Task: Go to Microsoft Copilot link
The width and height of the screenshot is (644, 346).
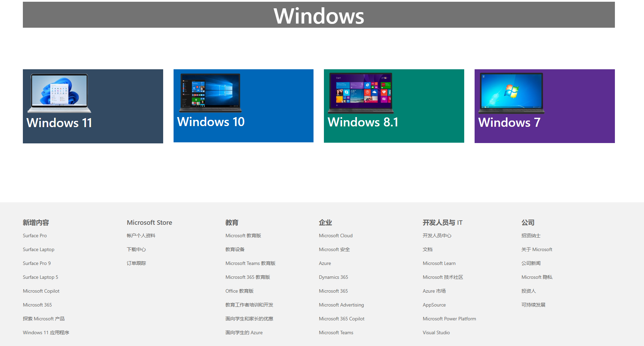Action: click(x=41, y=291)
